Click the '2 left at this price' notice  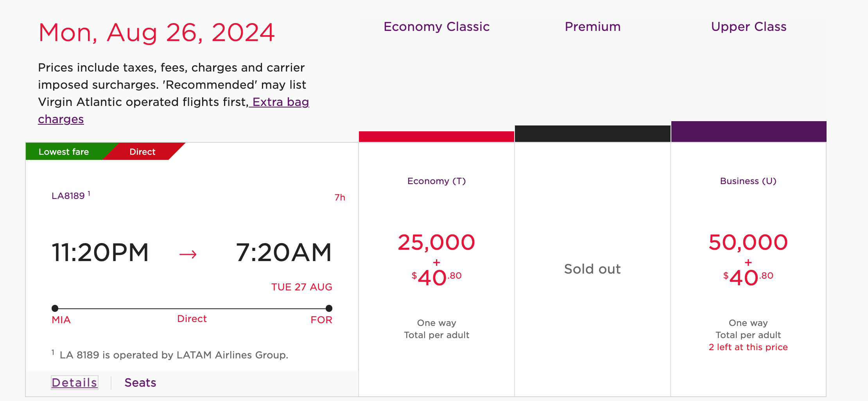tap(748, 347)
